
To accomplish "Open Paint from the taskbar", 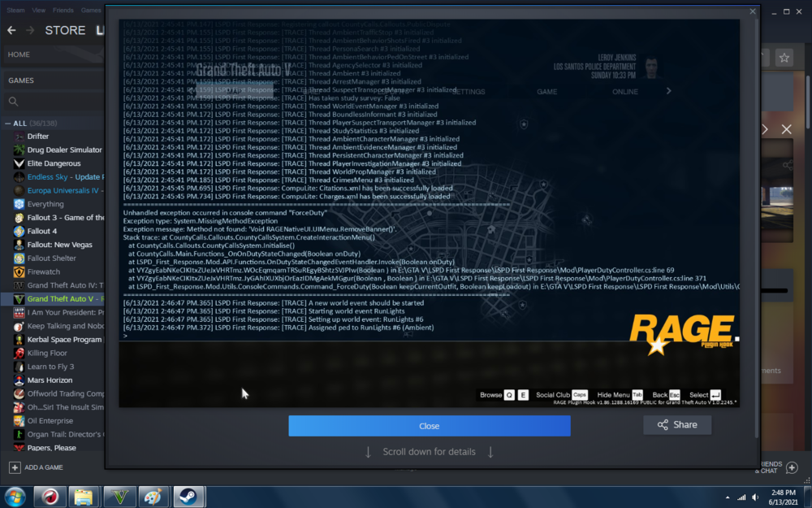I will point(153,497).
